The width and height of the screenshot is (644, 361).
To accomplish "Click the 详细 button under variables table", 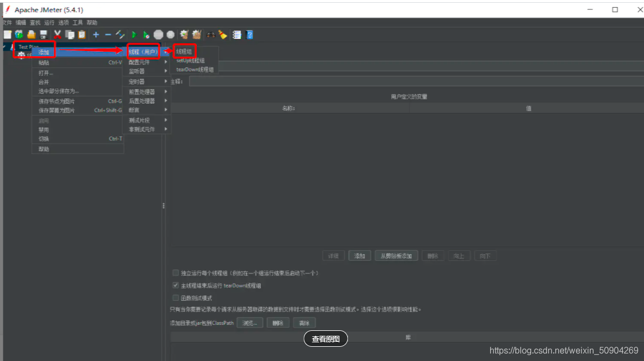I will point(333,256).
